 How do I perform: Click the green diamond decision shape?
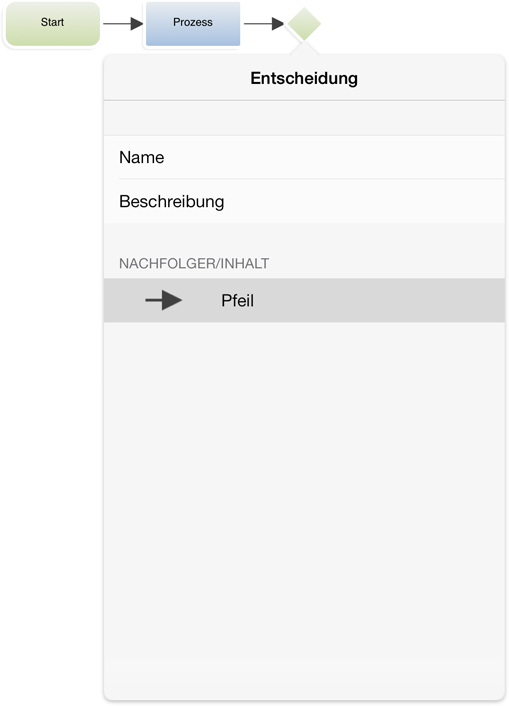tap(304, 24)
